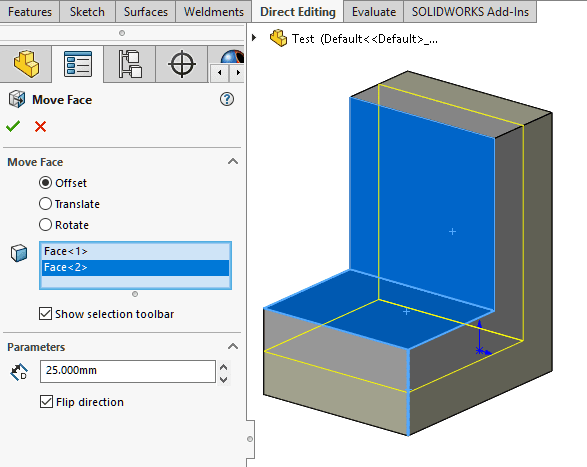587x467 pixels.
Task: Accept Move Face with green checkmark
Action: click(13, 126)
